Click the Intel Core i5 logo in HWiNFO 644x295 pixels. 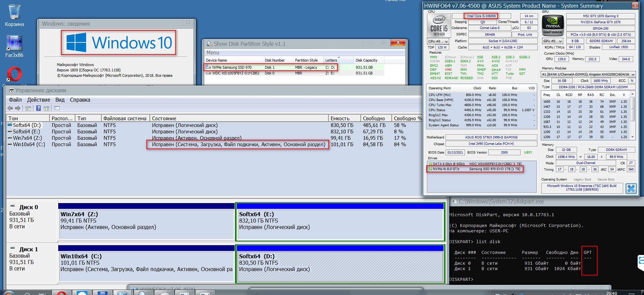[x=439, y=26]
